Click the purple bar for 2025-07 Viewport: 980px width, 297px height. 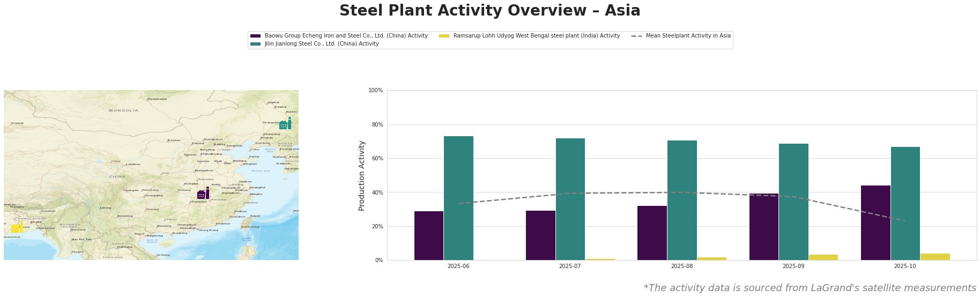pos(540,235)
